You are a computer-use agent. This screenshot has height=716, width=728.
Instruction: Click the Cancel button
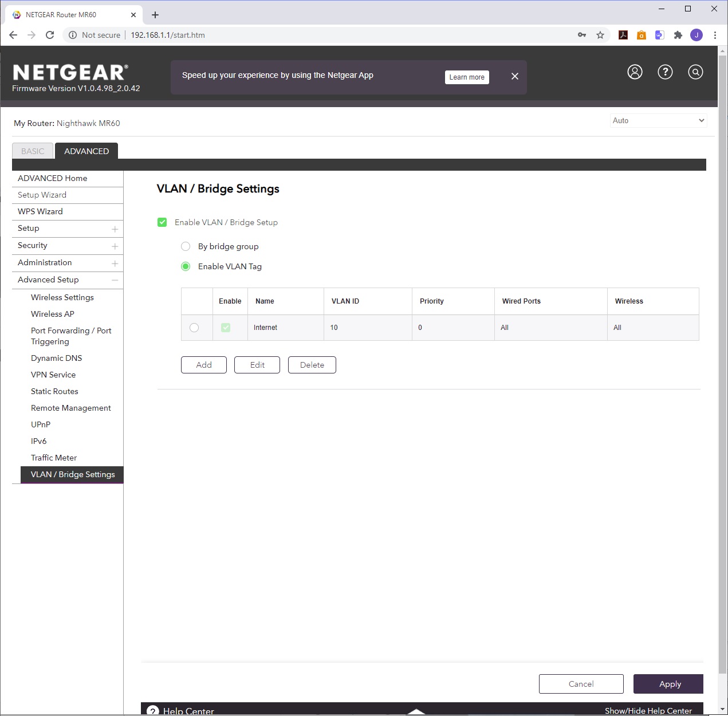581,684
